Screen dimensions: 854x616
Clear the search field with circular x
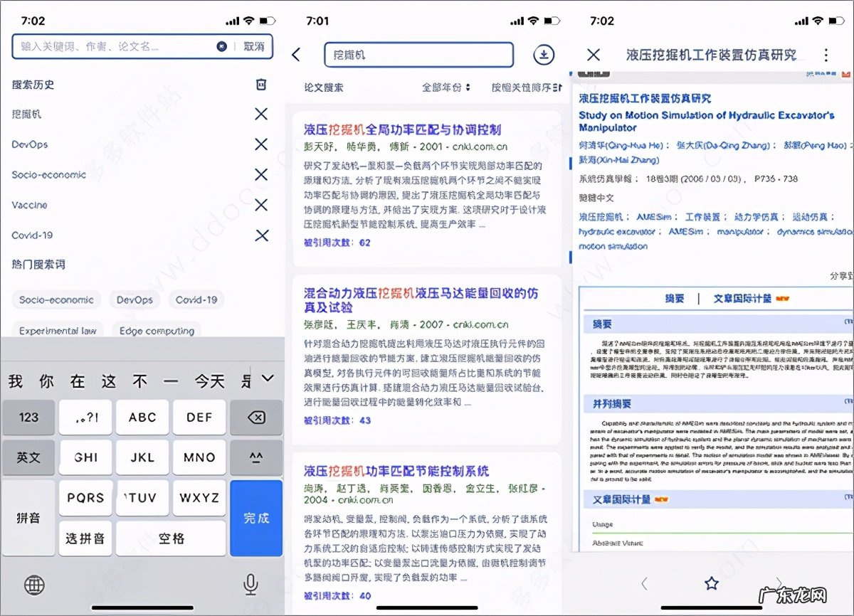click(x=222, y=46)
